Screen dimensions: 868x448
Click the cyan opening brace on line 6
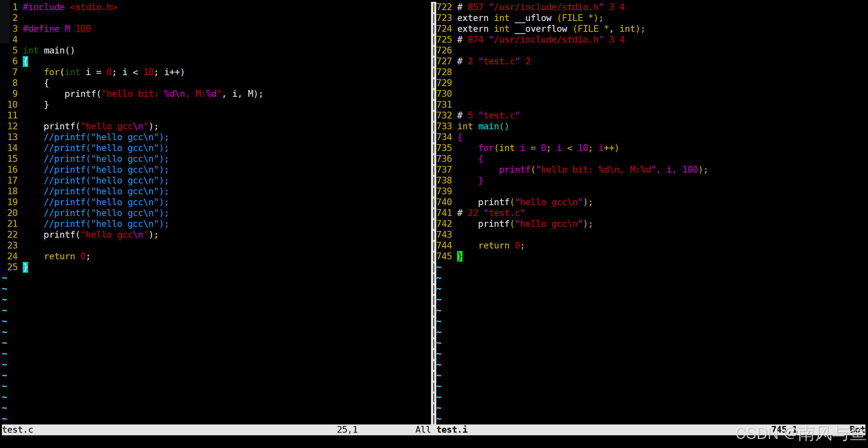(x=25, y=61)
